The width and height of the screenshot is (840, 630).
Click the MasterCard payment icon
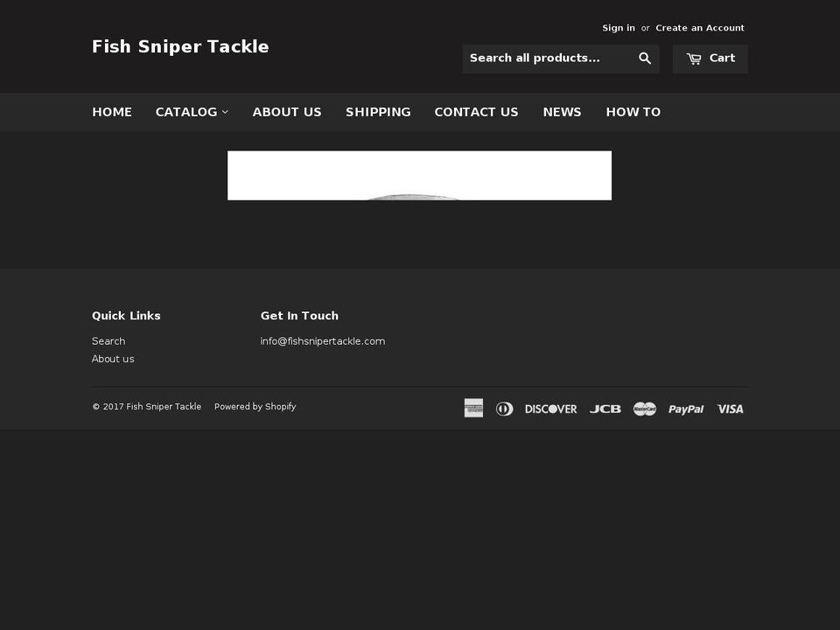click(645, 409)
